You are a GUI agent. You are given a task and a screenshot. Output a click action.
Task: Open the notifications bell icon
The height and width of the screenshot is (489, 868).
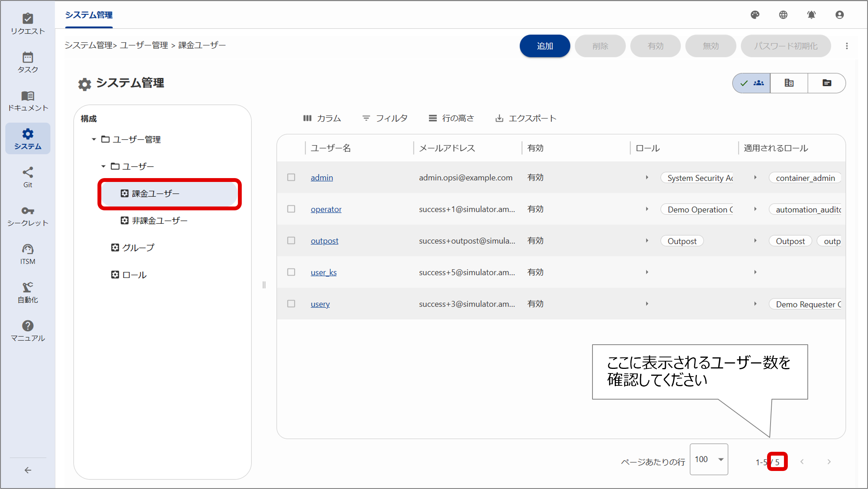point(811,15)
